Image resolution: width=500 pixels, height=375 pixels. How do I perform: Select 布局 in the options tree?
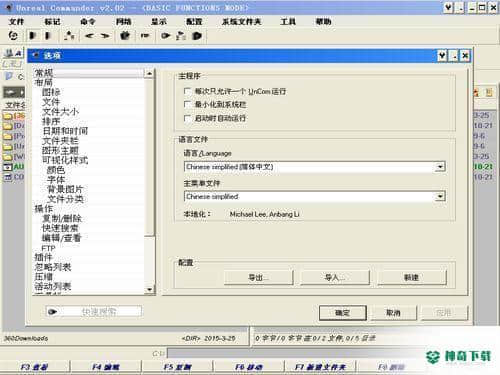(44, 82)
